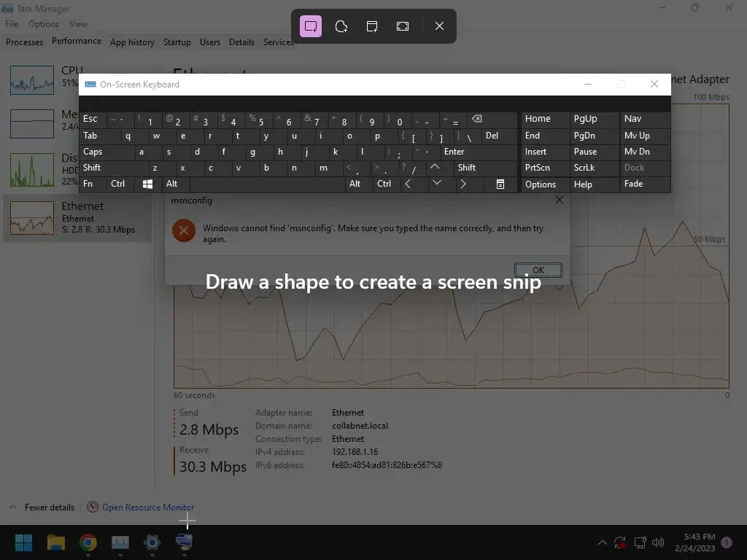Open the Options menu in Task Manager
This screenshot has width=747, height=560.
pos(44,24)
